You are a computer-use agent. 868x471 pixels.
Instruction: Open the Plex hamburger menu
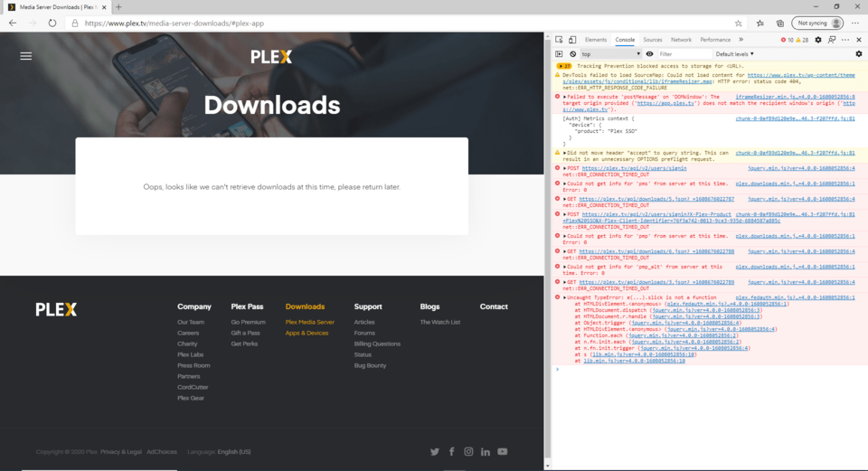(x=26, y=56)
